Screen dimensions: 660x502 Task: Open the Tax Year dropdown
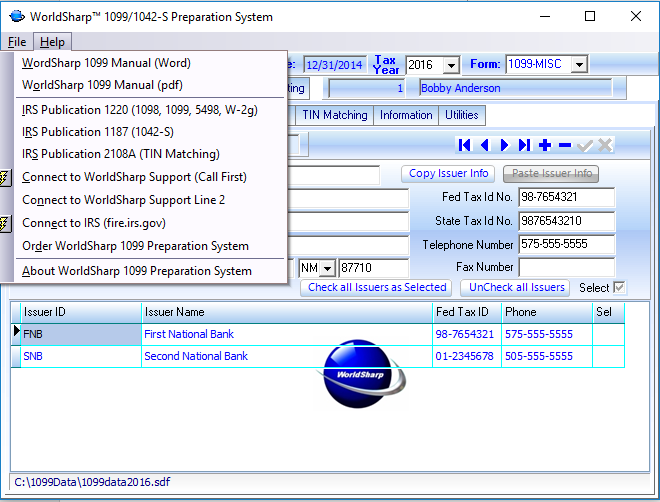[x=451, y=65]
